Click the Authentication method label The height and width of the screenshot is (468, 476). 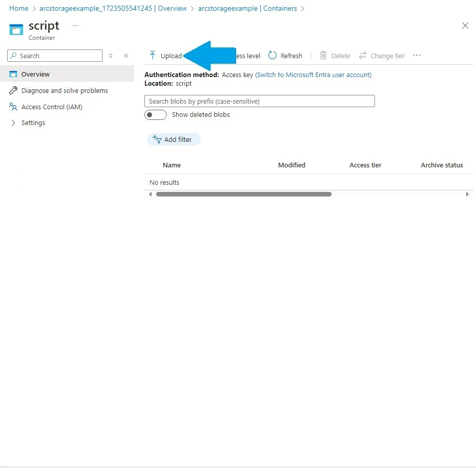[182, 75]
